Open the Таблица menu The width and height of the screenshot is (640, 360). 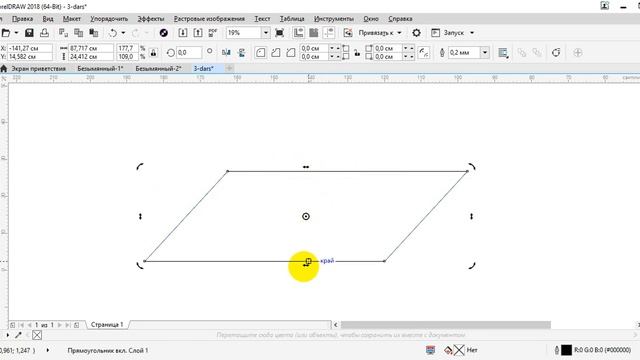tap(292, 19)
